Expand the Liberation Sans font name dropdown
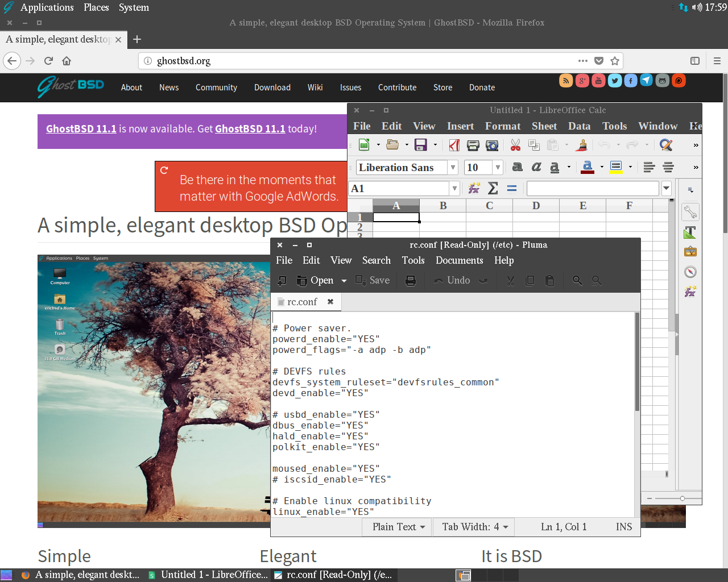 [x=453, y=168]
